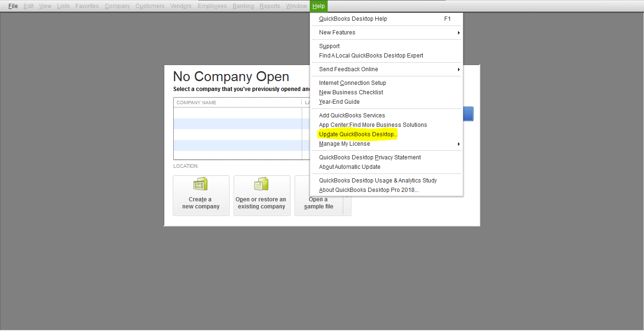
Task: Open About QuickBooks Desktop Pro 2018...
Action: (386, 190)
